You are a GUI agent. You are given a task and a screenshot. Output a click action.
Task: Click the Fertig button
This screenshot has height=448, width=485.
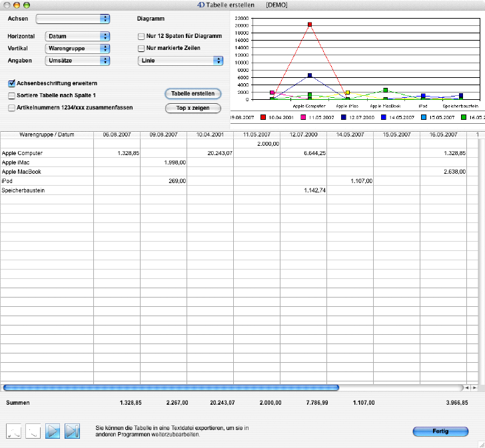tap(440, 431)
